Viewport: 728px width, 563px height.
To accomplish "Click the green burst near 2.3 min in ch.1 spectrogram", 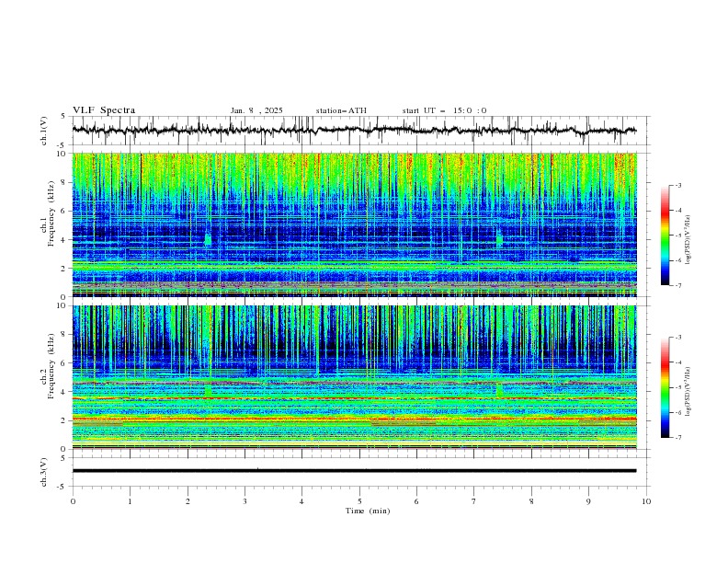I will click(208, 239).
